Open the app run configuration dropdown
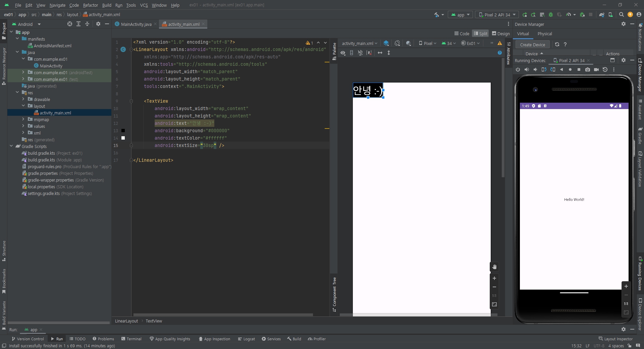This screenshot has height=349, width=644. click(460, 15)
